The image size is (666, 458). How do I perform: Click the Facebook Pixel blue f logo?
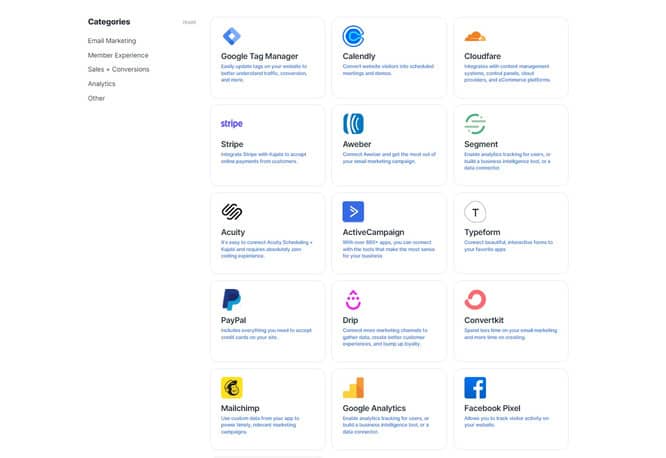point(475,387)
